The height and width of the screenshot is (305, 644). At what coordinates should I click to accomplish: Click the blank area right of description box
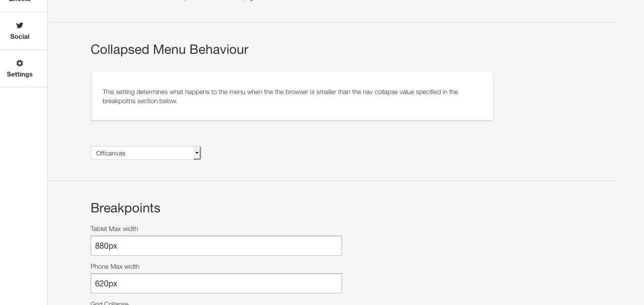coord(556,96)
